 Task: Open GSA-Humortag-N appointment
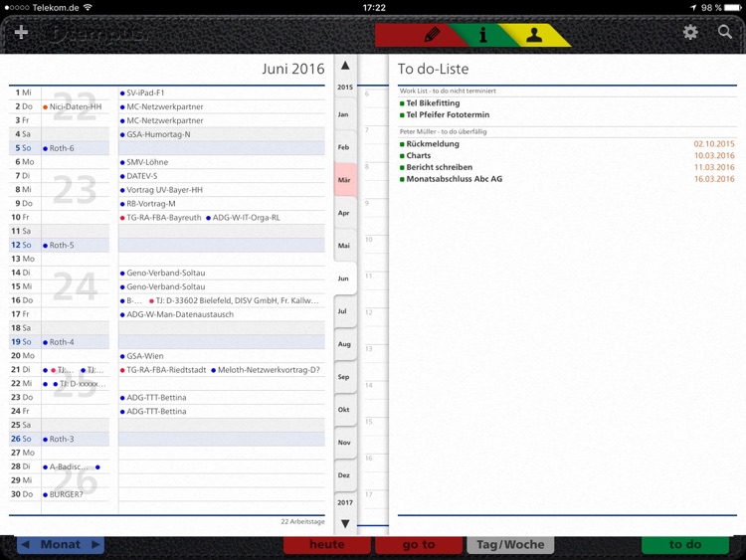point(155,134)
